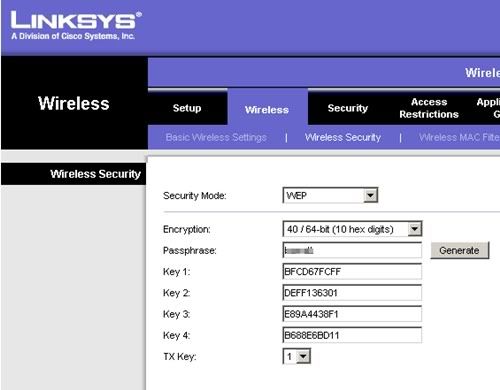Open the TX Key dropdown

[x=296, y=356]
